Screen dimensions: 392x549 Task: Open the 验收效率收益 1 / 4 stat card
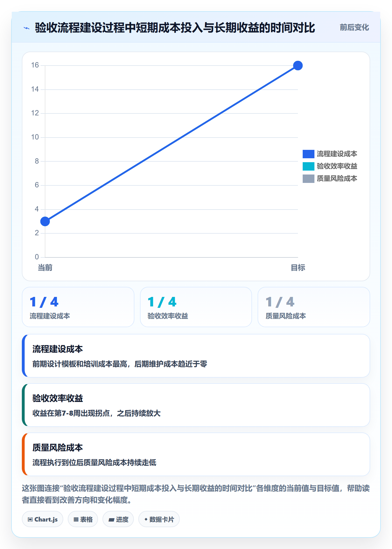[x=196, y=307]
